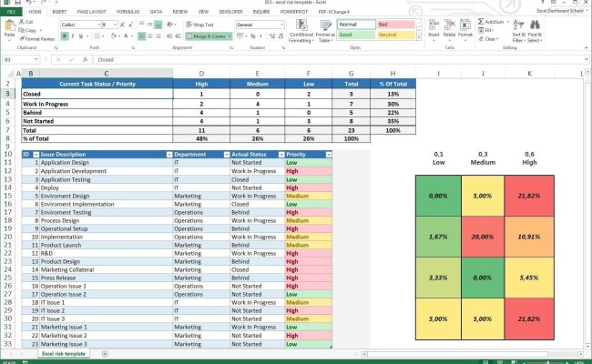Toggle Underline formatting

[x=80, y=36]
